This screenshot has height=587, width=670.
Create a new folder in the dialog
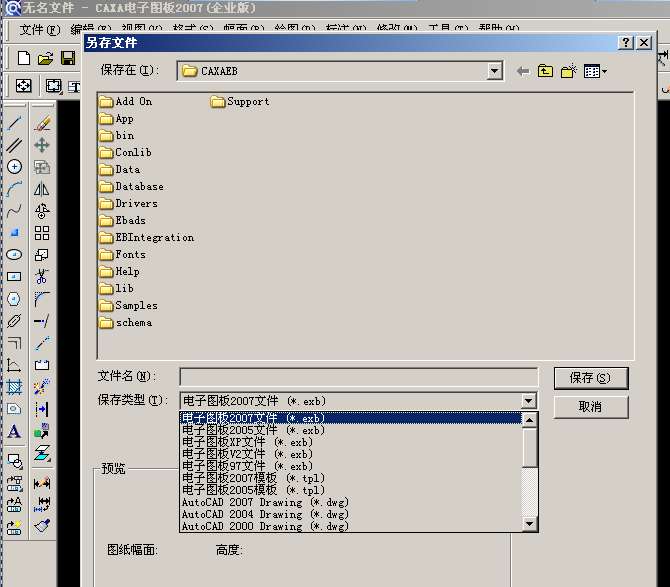tap(569, 71)
